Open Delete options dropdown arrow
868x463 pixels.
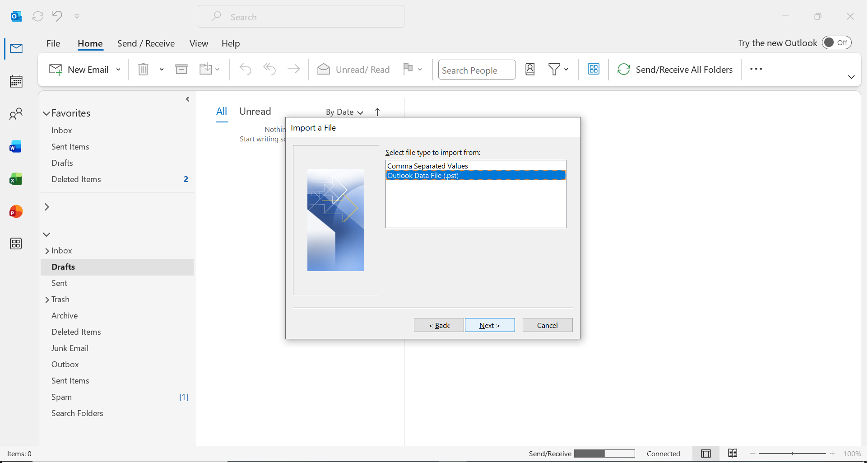click(162, 70)
